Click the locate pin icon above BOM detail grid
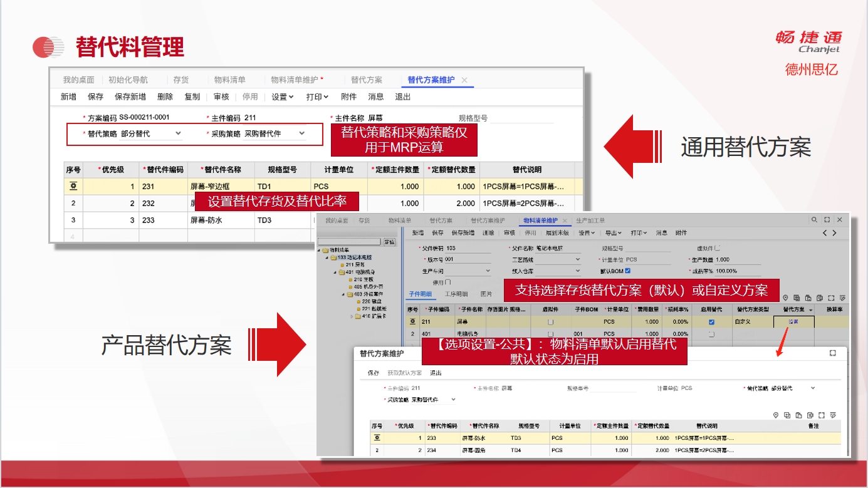 pyautogui.click(x=784, y=298)
